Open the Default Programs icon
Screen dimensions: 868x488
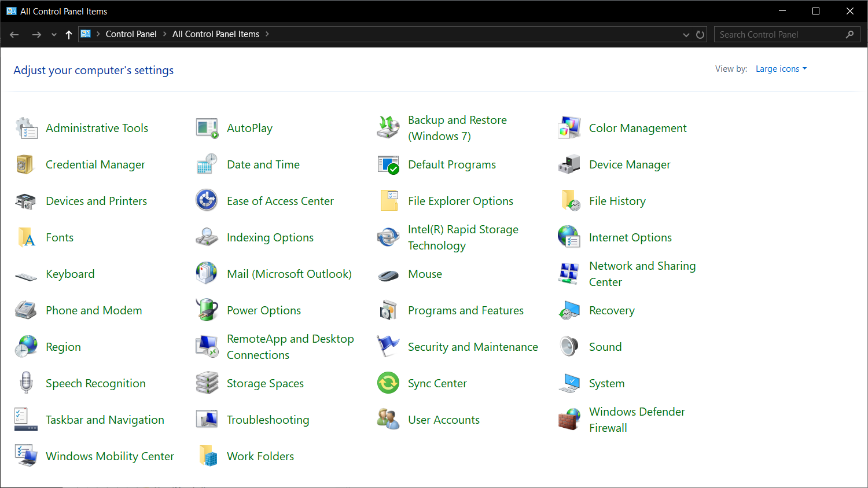(388, 164)
